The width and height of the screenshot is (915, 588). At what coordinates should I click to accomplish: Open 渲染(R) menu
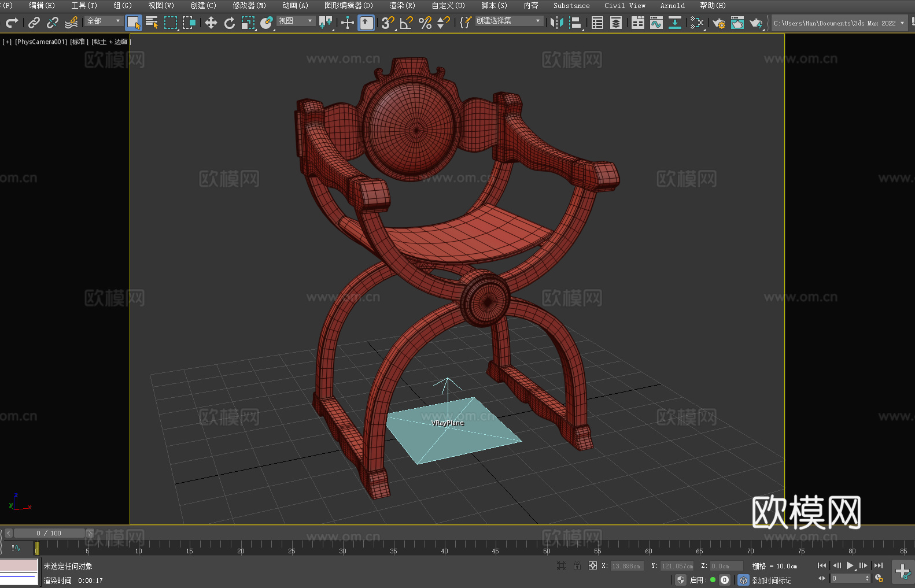coord(403,5)
